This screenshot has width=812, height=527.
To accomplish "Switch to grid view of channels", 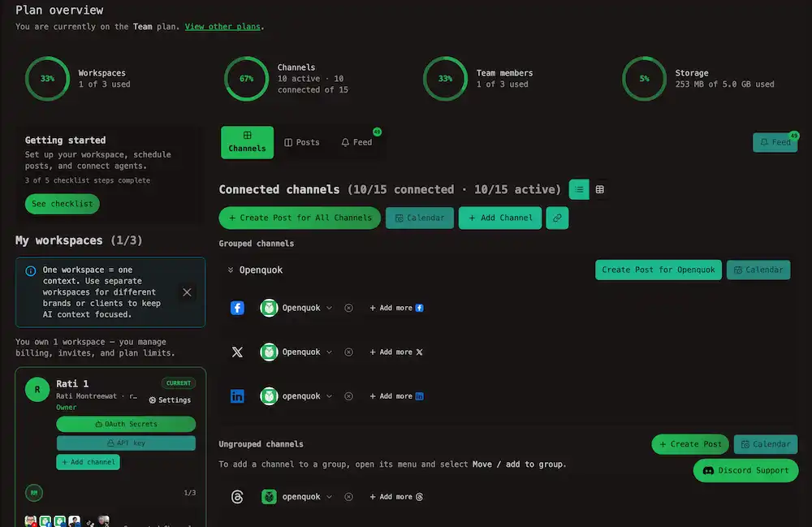I will pyautogui.click(x=600, y=189).
